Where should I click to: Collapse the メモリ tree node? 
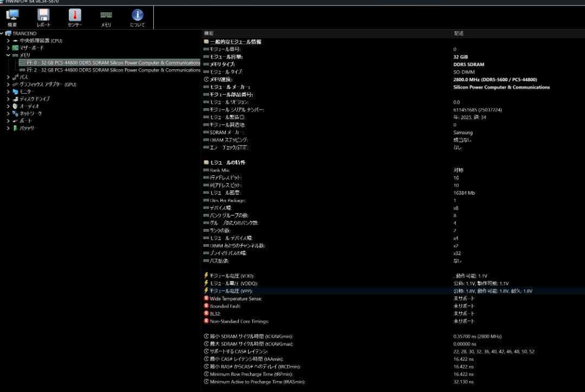point(8,55)
